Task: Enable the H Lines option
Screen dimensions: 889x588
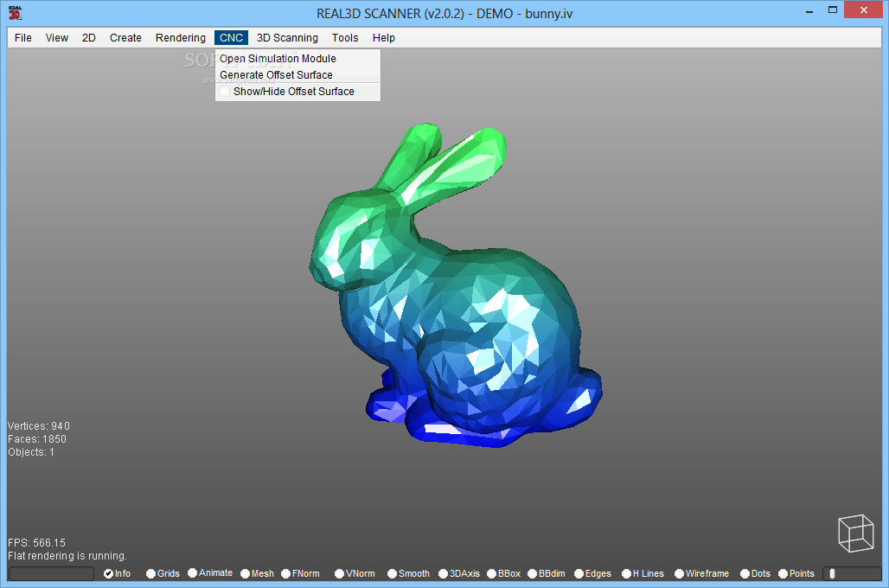Action: [643, 573]
